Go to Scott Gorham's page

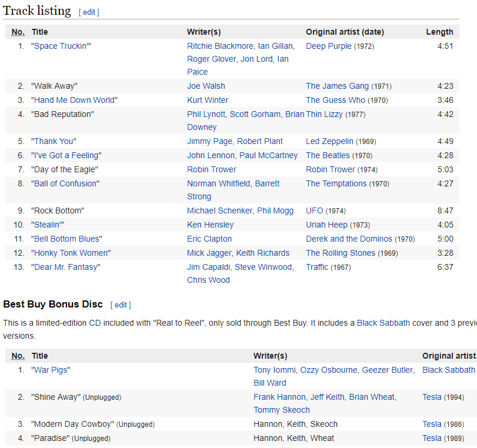(255, 115)
